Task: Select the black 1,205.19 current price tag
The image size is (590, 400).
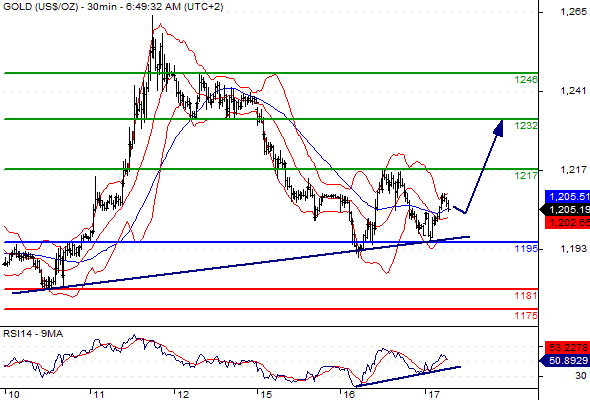Action: [x=566, y=210]
